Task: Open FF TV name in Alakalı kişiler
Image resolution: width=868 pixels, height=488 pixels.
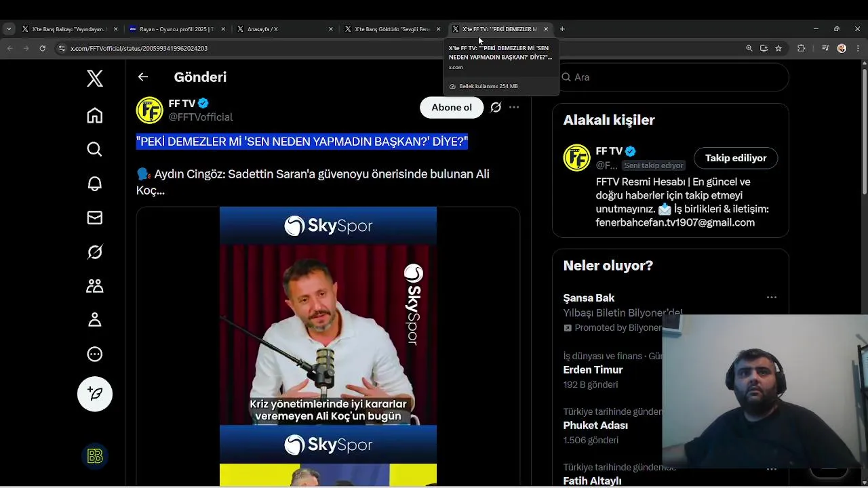Action: pyautogui.click(x=609, y=151)
